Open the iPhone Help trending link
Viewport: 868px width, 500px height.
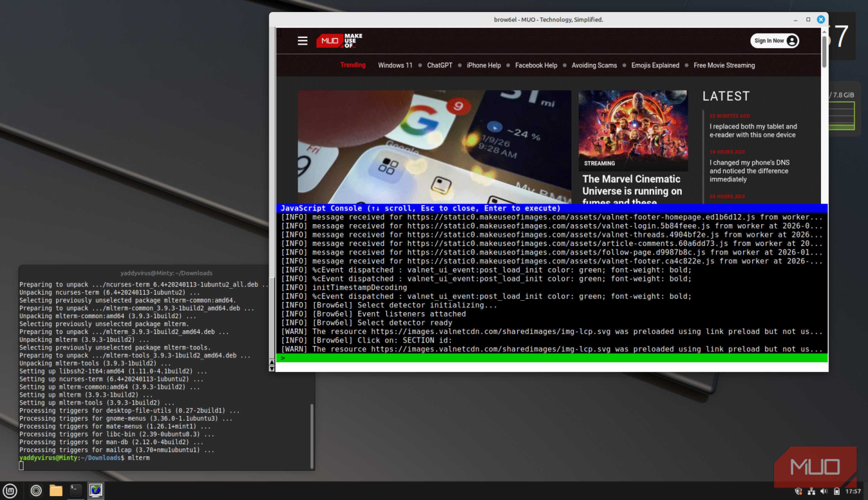(x=483, y=65)
